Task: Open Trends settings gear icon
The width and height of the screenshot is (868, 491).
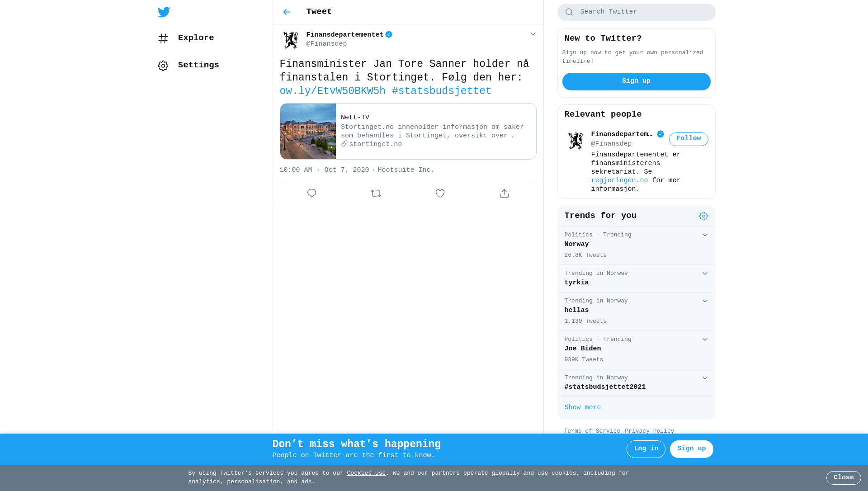Action: coord(703,216)
